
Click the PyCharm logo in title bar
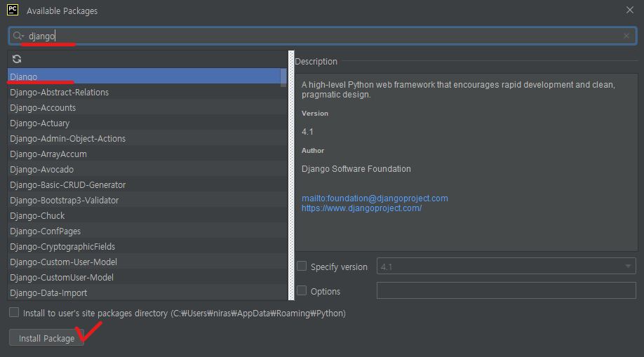[x=13, y=10]
